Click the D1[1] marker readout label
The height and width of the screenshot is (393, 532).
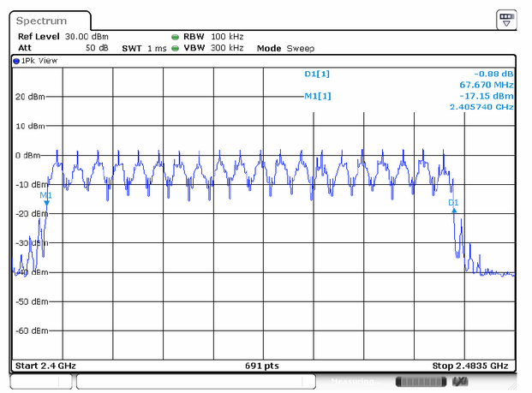[x=317, y=74]
